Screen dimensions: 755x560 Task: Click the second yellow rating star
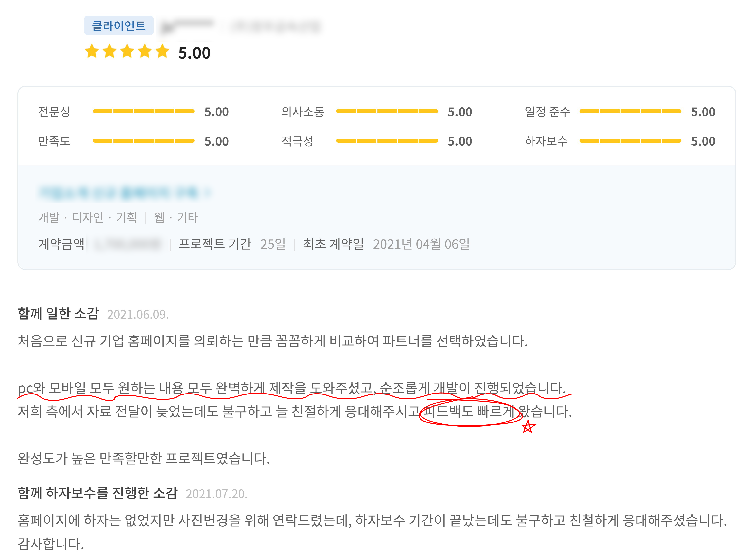coord(109,52)
